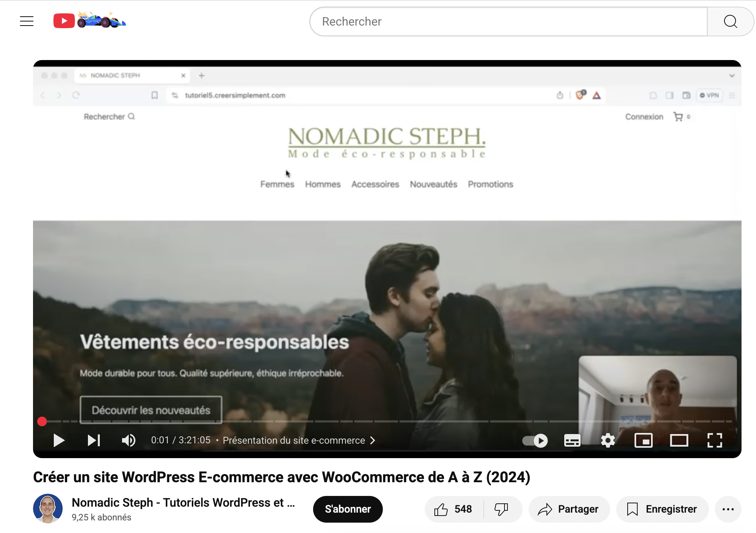
Task: Click the search magnifier button
Action: pos(730,21)
